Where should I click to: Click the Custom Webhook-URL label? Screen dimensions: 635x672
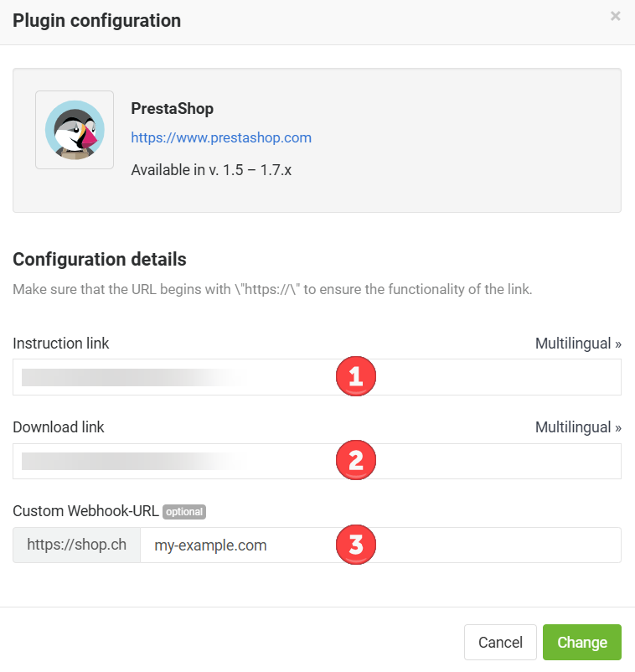pos(85,511)
